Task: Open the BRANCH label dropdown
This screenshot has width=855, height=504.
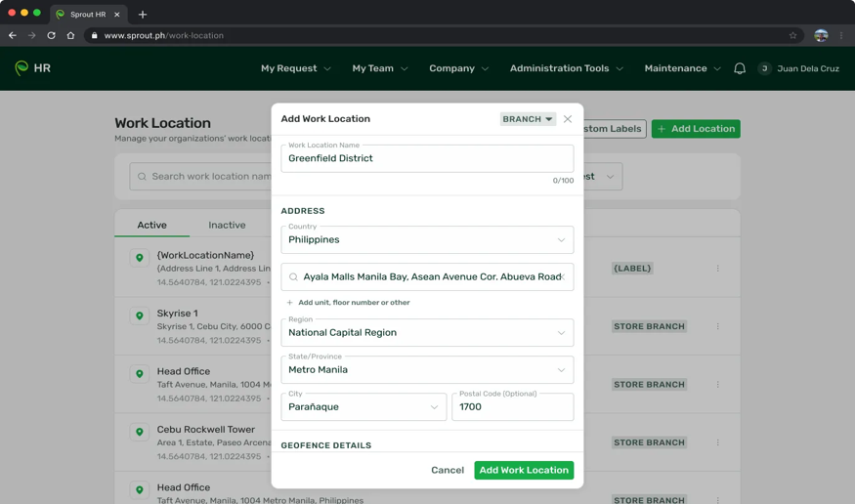Action: pos(528,119)
